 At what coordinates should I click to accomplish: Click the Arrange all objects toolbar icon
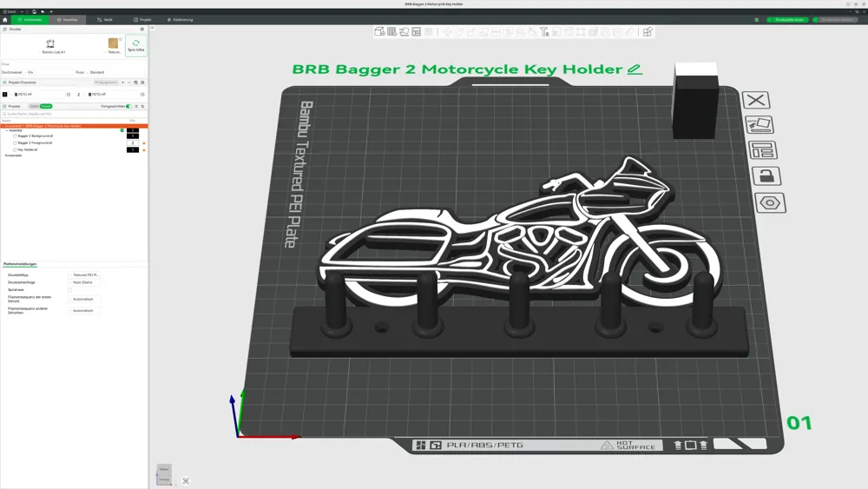(x=417, y=32)
